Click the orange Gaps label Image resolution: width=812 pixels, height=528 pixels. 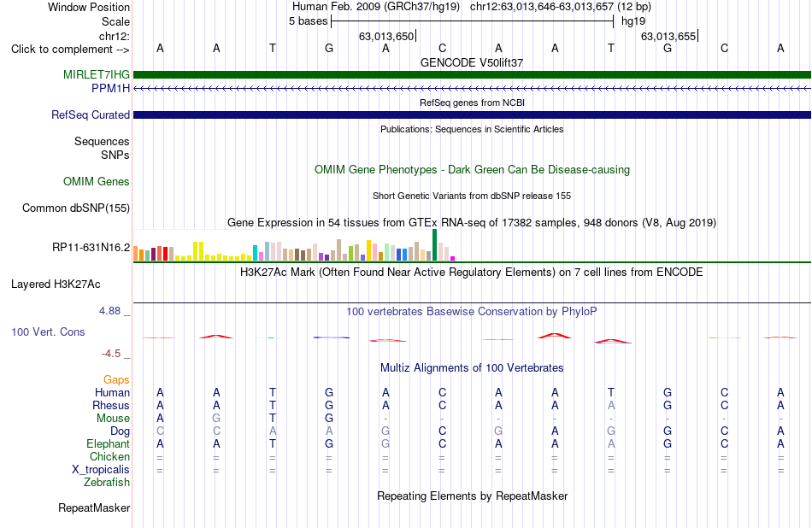116,380
